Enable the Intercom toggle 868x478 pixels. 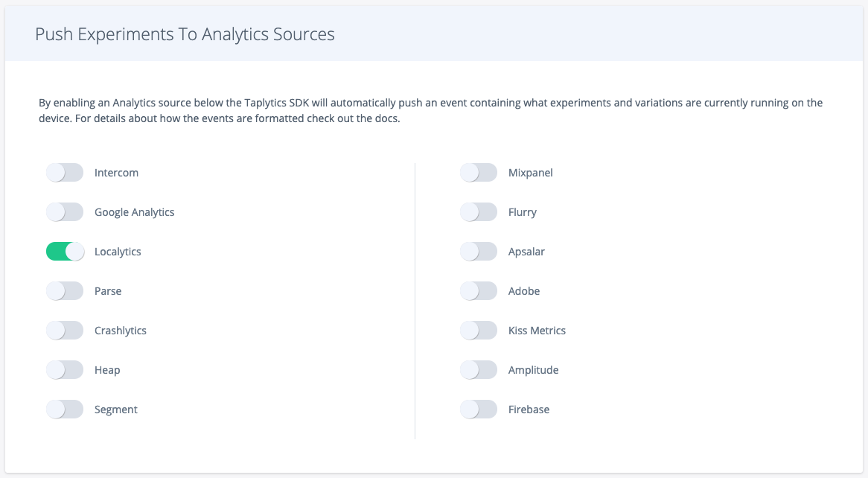pyautogui.click(x=65, y=173)
